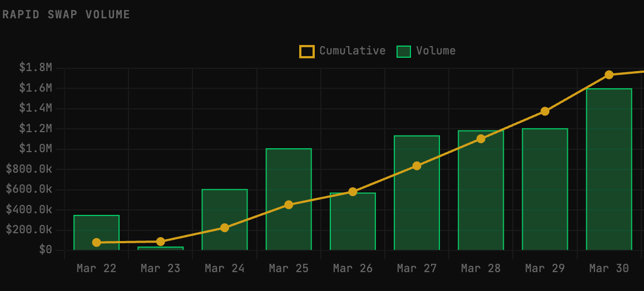644x291 pixels.
Task: Click the cumulative data point for Mar 29
Action: coord(545,112)
